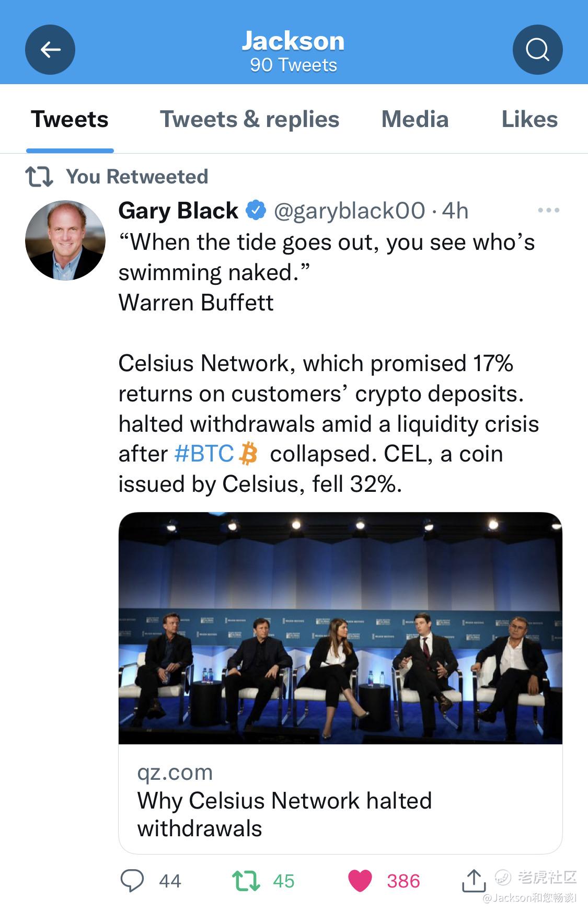This screenshot has height=911, width=588.
Task: Click Gary Black's verified badge
Action: (x=256, y=210)
